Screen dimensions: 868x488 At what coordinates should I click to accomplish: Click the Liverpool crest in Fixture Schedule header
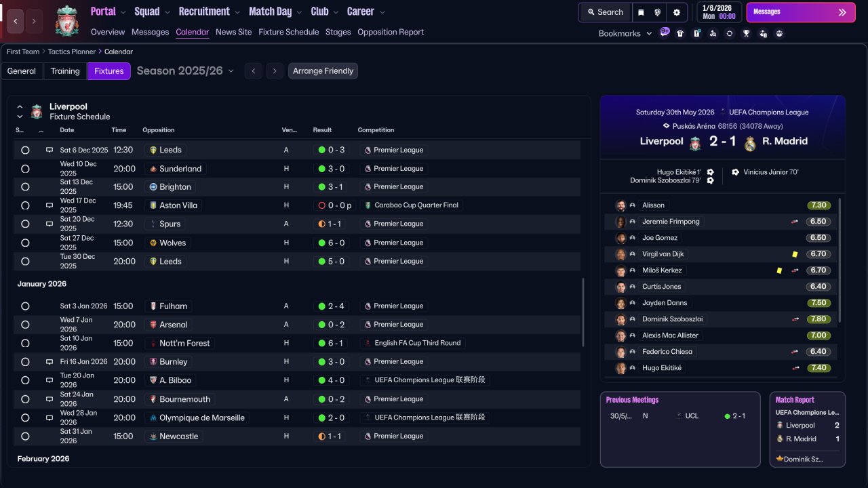[x=37, y=111]
